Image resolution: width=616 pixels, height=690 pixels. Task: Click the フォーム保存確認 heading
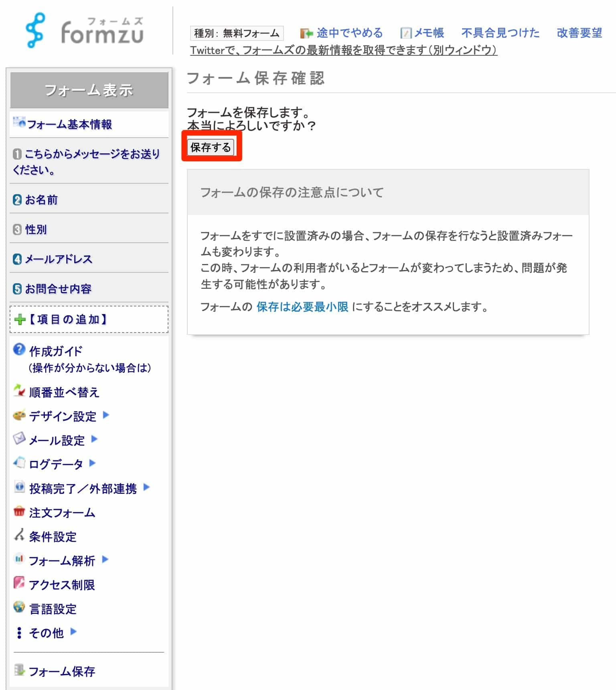[255, 78]
